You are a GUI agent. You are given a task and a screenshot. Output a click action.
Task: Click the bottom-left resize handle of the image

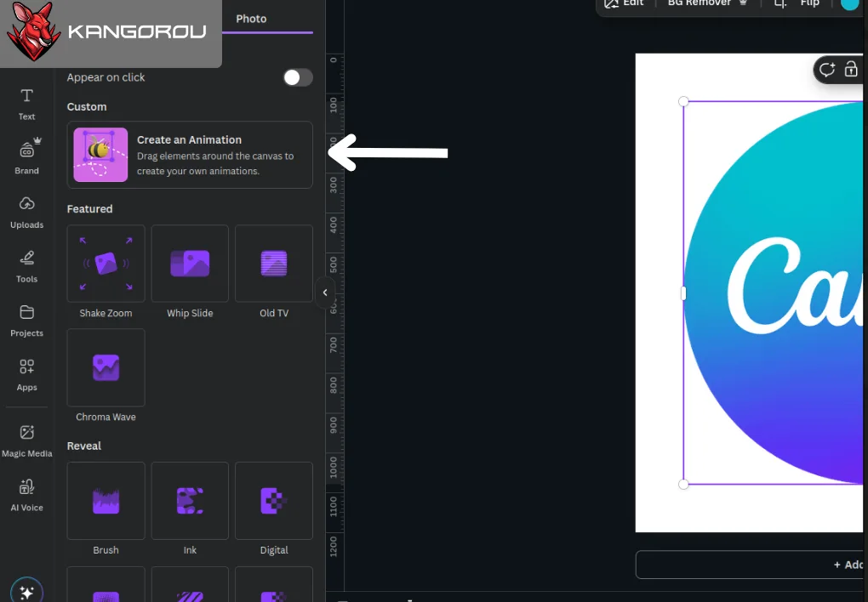(x=683, y=484)
